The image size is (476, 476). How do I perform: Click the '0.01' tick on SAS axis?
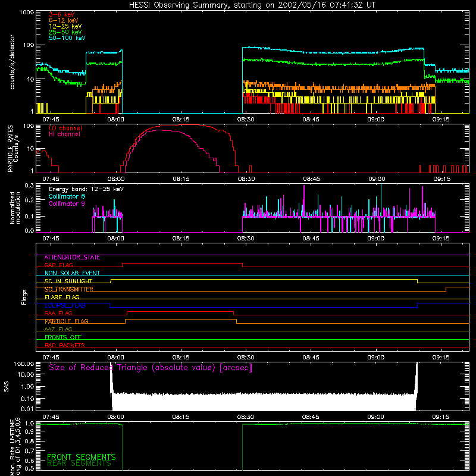[27, 409]
